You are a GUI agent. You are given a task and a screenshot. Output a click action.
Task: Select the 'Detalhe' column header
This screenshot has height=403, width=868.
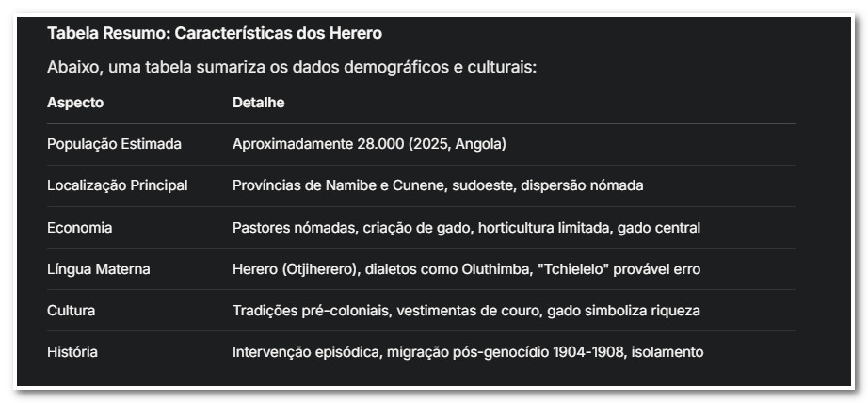[x=258, y=103]
